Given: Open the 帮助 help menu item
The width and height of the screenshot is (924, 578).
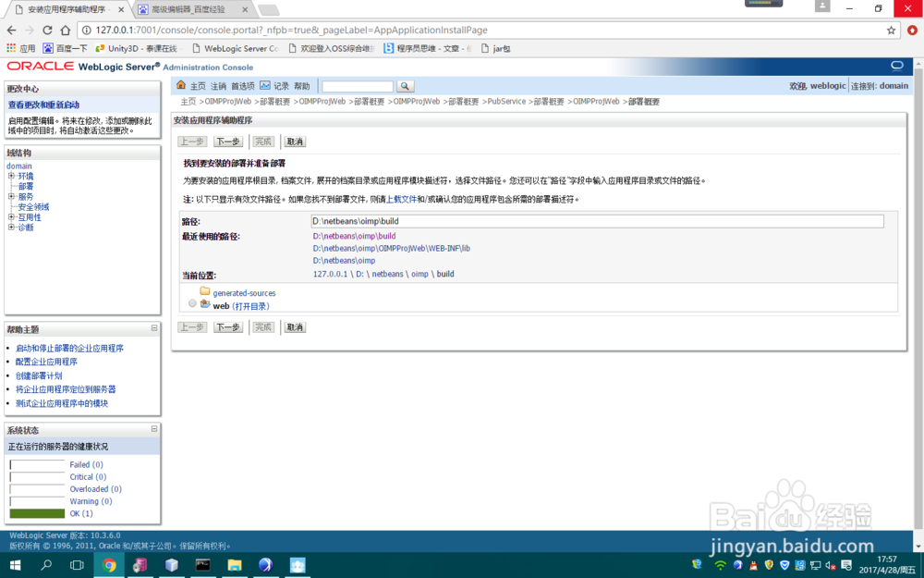Looking at the screenshot, I should coord(302,86).
